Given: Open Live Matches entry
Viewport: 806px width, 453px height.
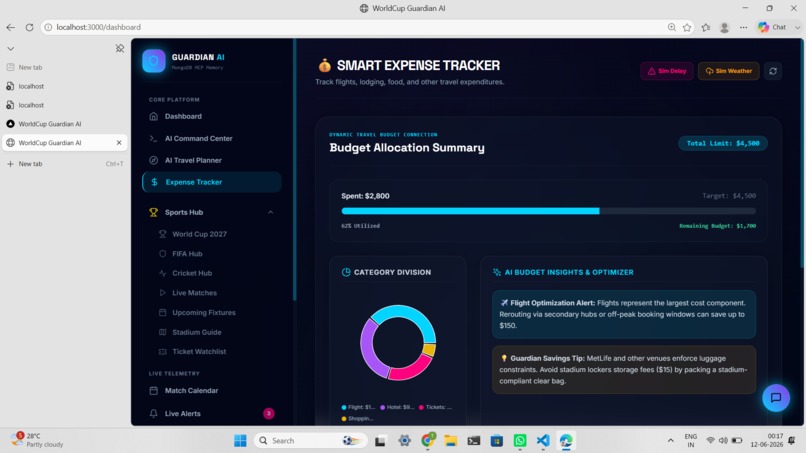Looking at the screenshot, I should (x=194, y=293).
